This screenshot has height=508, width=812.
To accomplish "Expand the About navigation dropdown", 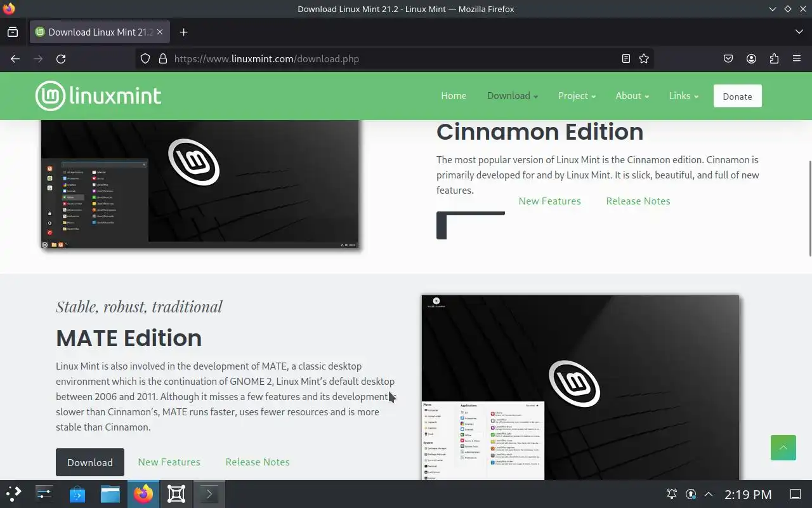I will pyautogui.click(x=632, y=96).
